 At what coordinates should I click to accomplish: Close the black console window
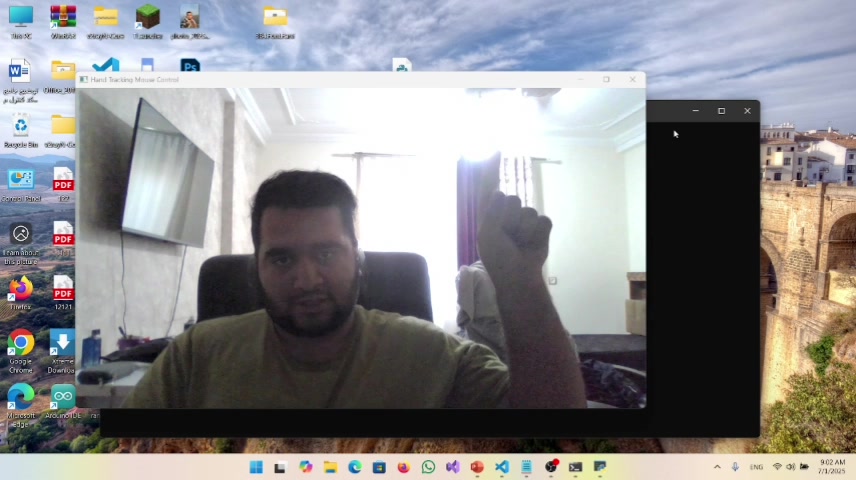tap(747, 111)
